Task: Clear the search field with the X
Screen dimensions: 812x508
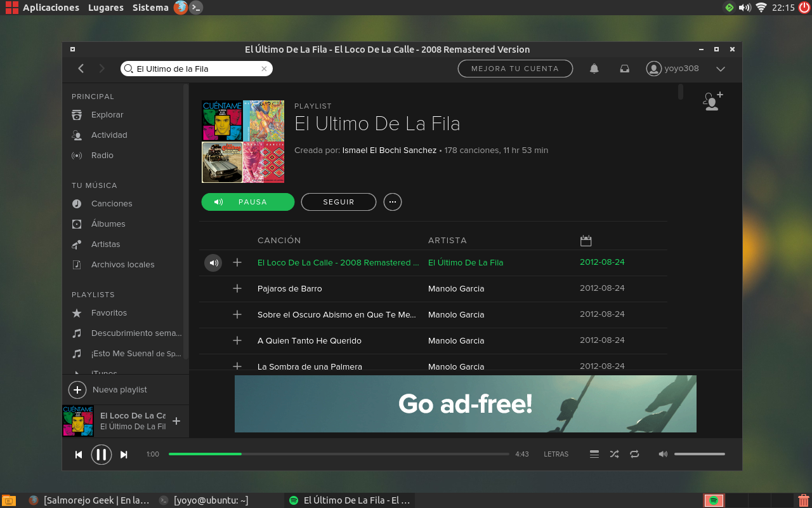Action: (x=265, y=69)
